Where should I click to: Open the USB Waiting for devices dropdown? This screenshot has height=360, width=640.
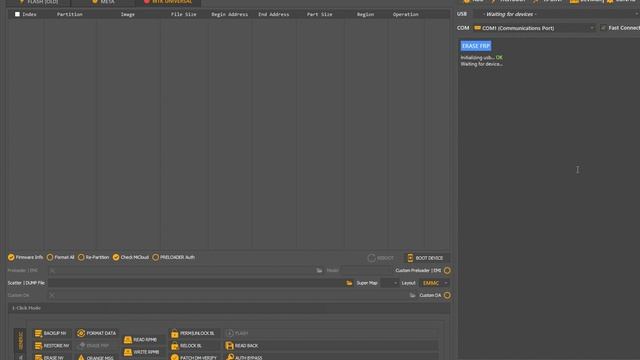pos(557,14)
